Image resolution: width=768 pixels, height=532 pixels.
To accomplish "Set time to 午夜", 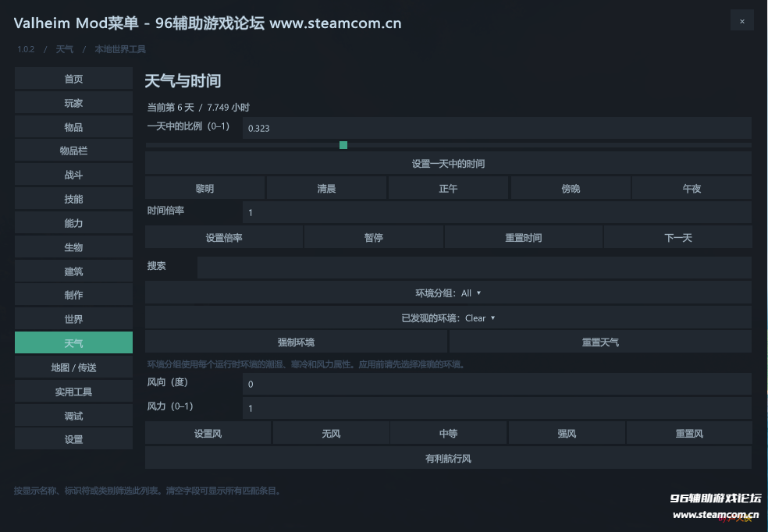I will (x=692, y=188).
